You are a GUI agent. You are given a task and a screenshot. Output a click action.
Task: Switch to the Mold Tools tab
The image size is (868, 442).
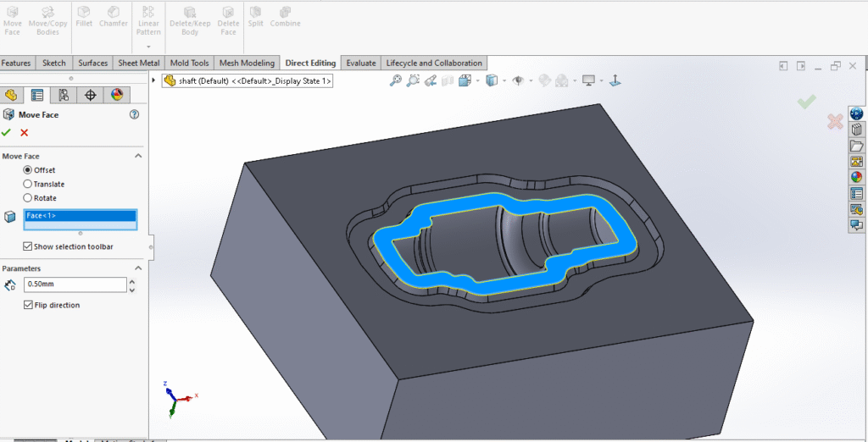point(189,63)
